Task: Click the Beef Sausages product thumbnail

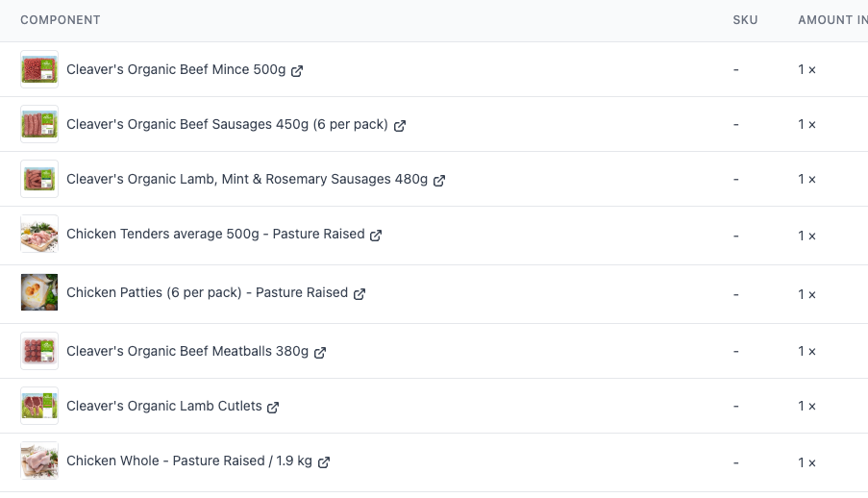Action: (x=39, y=124)
